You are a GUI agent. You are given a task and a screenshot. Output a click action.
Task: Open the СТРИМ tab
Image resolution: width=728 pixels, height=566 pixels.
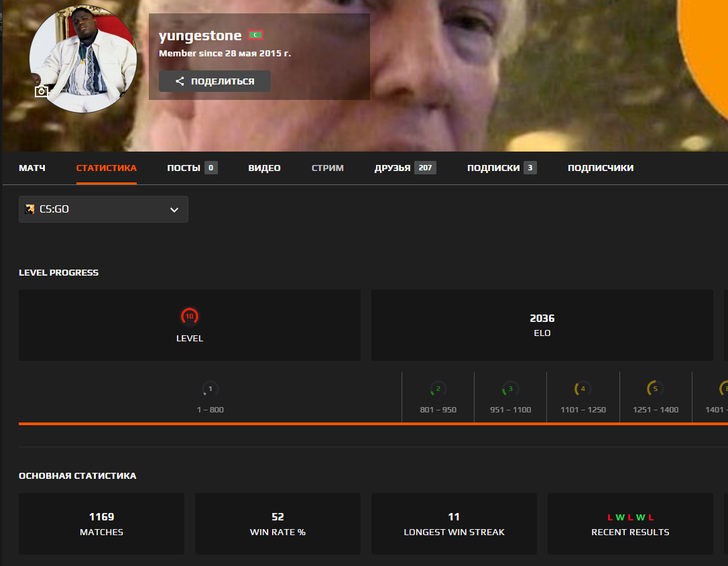[x=327, y=168]
